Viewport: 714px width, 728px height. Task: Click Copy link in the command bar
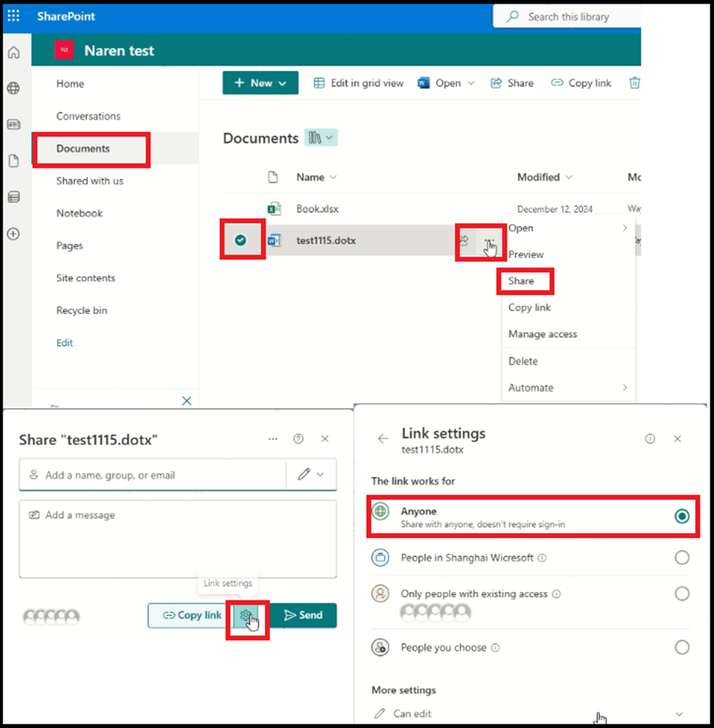[580, 83]
